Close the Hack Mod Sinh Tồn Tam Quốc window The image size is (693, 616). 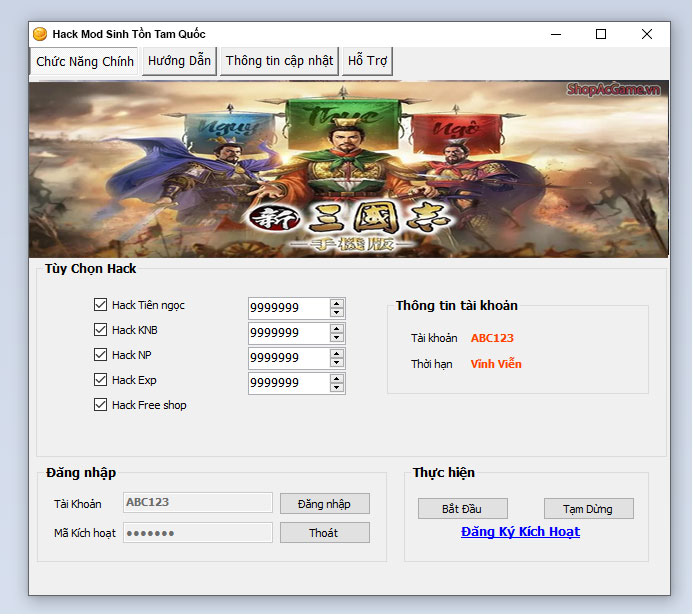coord(647,34)
